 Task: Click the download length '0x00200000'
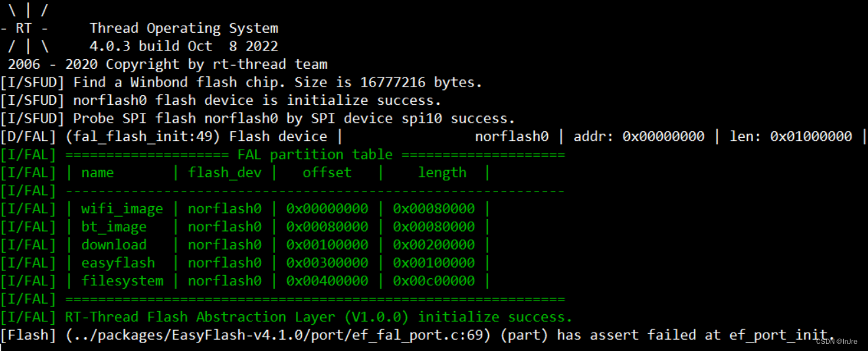click(x=434, y=245)
